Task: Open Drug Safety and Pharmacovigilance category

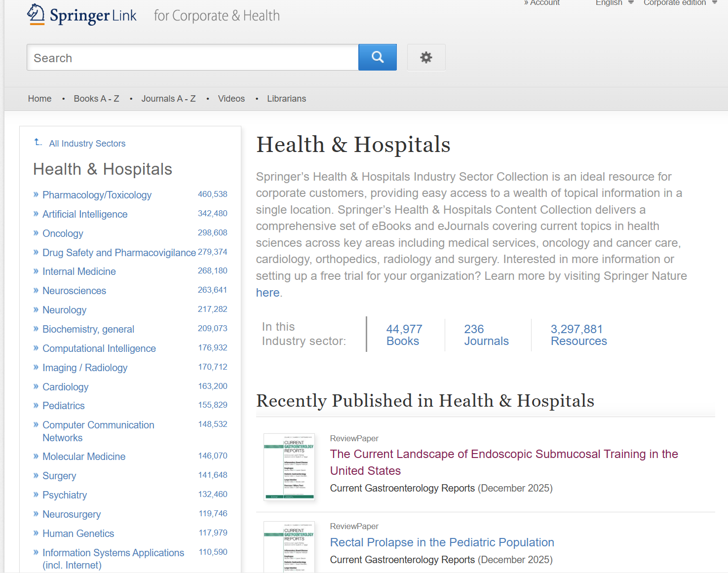Action: [x=119, y=253]
